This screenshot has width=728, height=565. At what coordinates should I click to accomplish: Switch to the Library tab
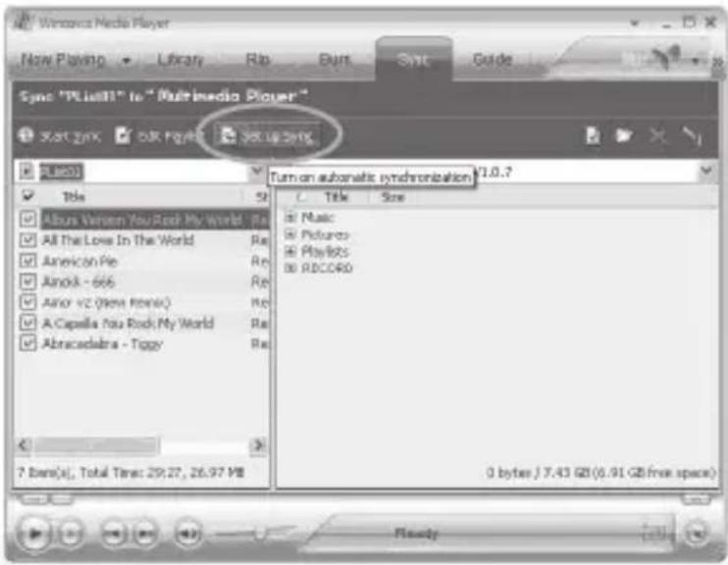(x=181, y=60)
